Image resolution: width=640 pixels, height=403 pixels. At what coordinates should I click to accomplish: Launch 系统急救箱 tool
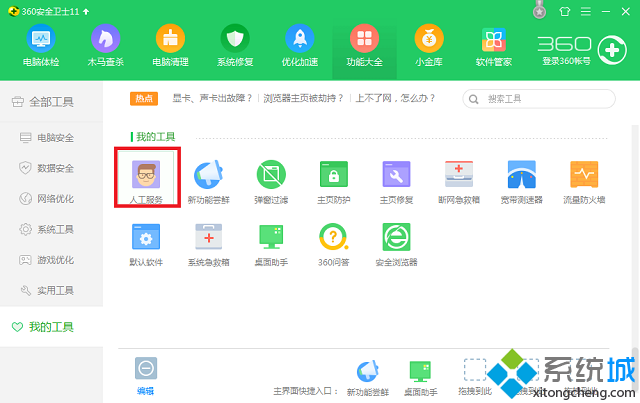click(209, 244)
